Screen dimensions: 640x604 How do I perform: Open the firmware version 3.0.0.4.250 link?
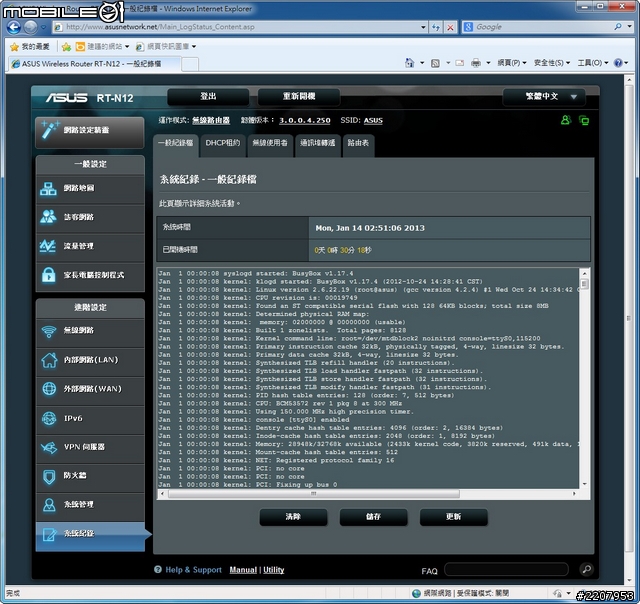[x=305, y=120]
